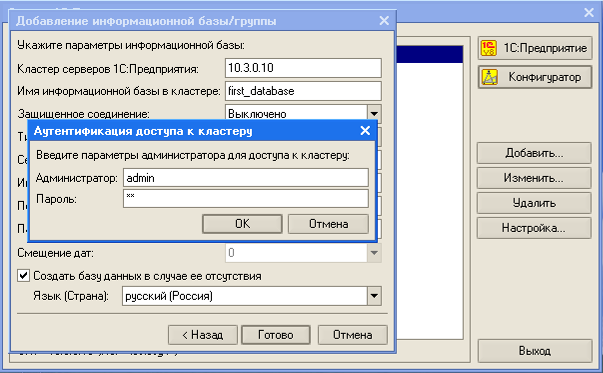Click the Изменить... button
603x373 pixels.
pos(534,178)
